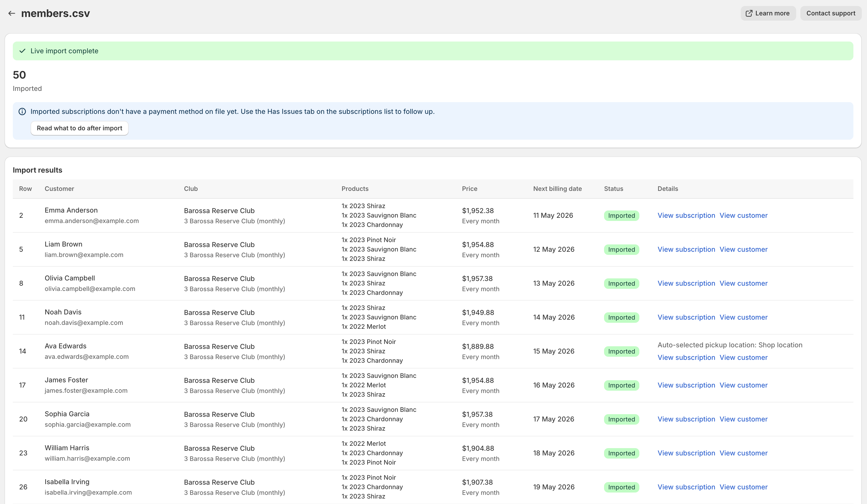Open Read what to do after import
Viewport: 867px width, 504px height.
click(x=79, y=128)
